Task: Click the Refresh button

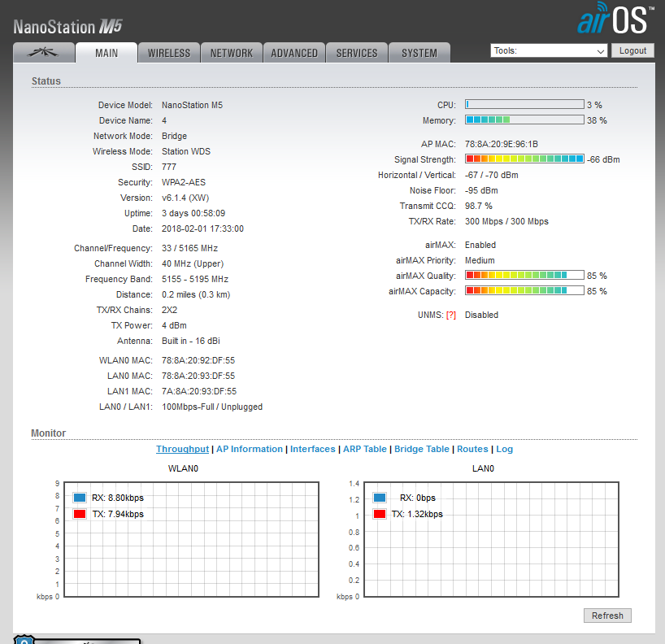Action: (607, 616)
